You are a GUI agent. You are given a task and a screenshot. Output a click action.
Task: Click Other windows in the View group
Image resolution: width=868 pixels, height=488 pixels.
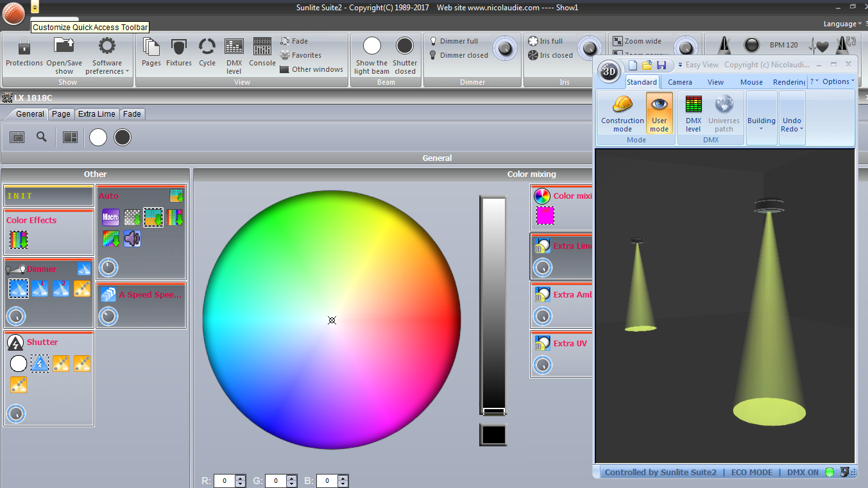click(312, 69)
